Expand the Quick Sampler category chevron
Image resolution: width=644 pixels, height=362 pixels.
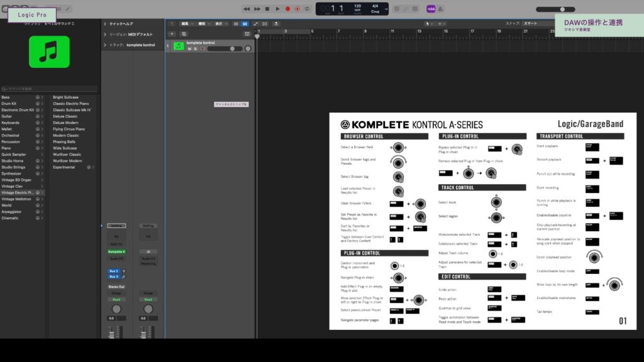click(42, 155)
